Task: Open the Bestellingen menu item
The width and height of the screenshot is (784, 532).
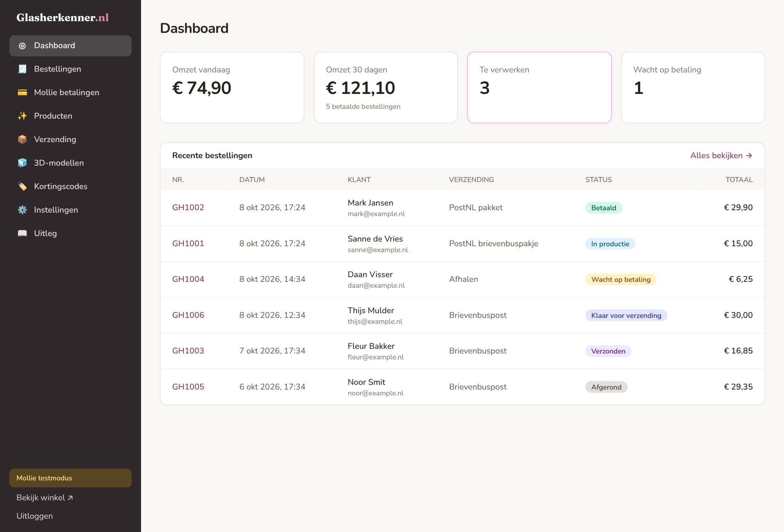Action: point(71,69)
